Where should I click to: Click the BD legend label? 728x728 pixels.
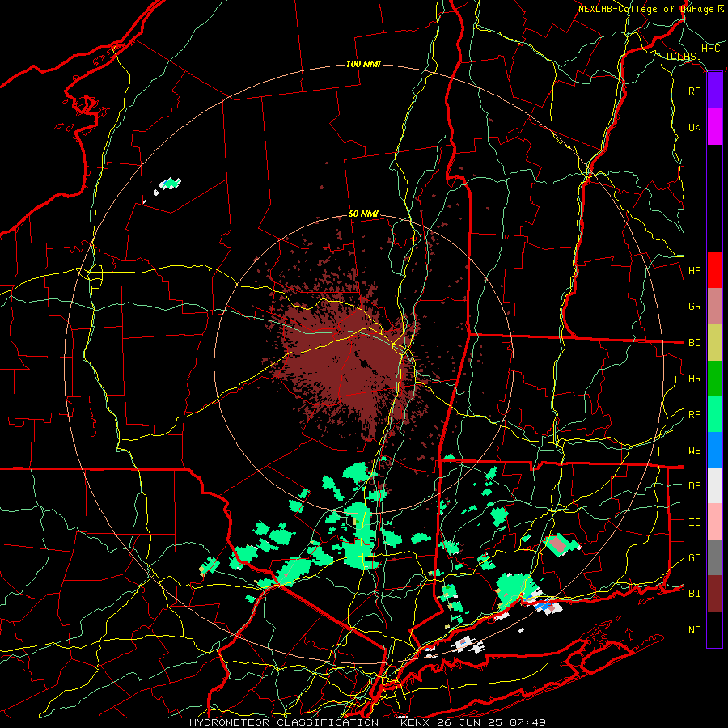(x=694, y=343)
